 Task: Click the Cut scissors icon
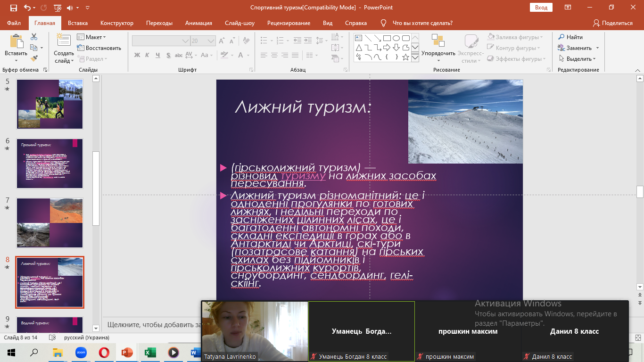click(34, 37)
